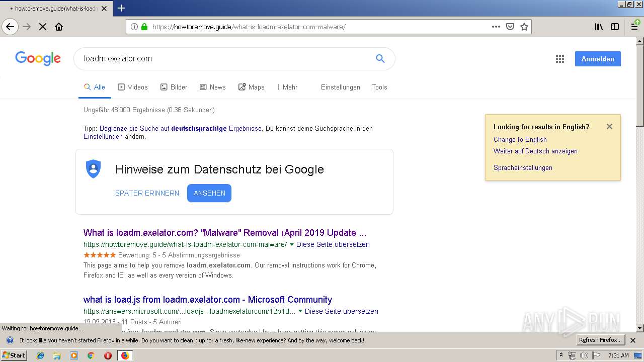Click the taskbar clock showing 7:31 AM
This screenshot has width=644, height=362.
618,355
